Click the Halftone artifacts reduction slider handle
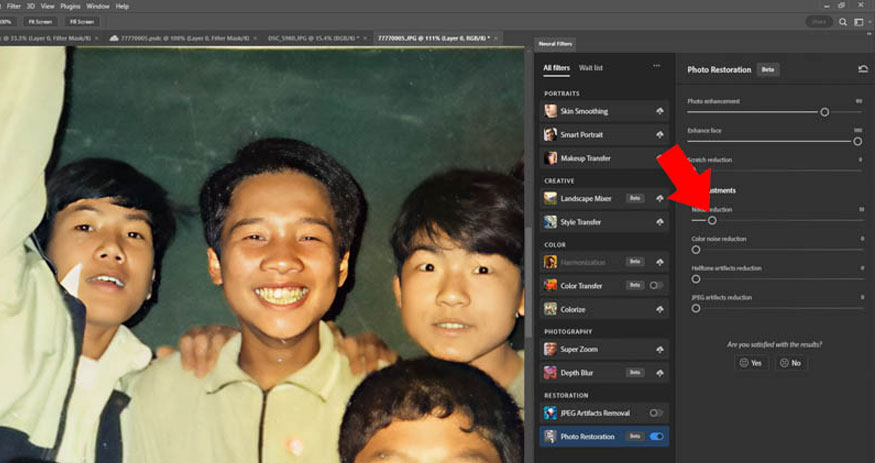This screenshot has height=463, width=875. coord(696,279)
